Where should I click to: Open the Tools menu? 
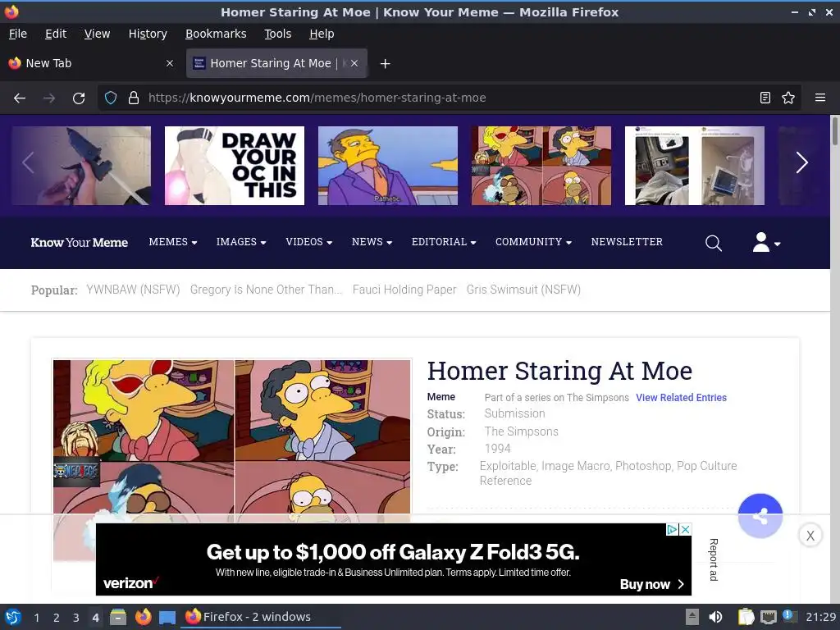tap(277, 34)
